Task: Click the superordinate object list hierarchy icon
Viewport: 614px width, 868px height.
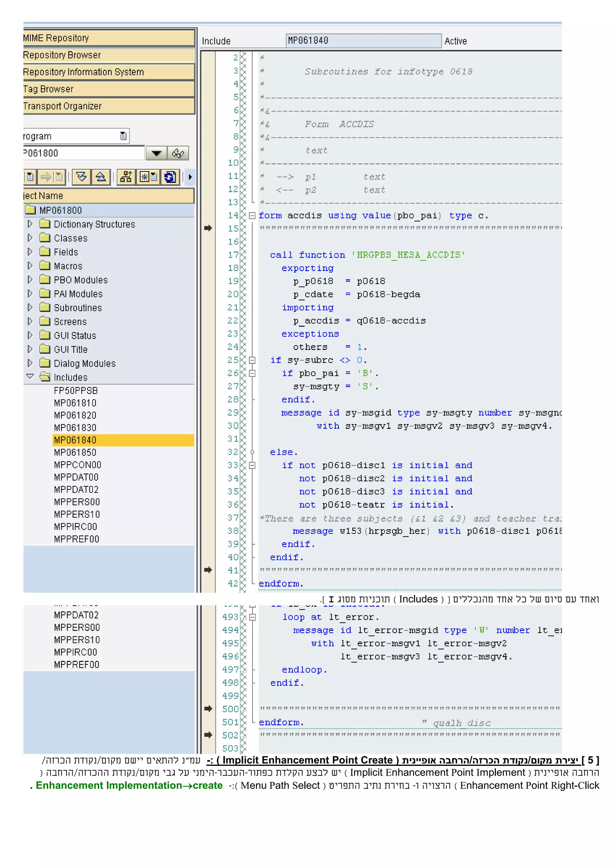Action: pos(126,177)
